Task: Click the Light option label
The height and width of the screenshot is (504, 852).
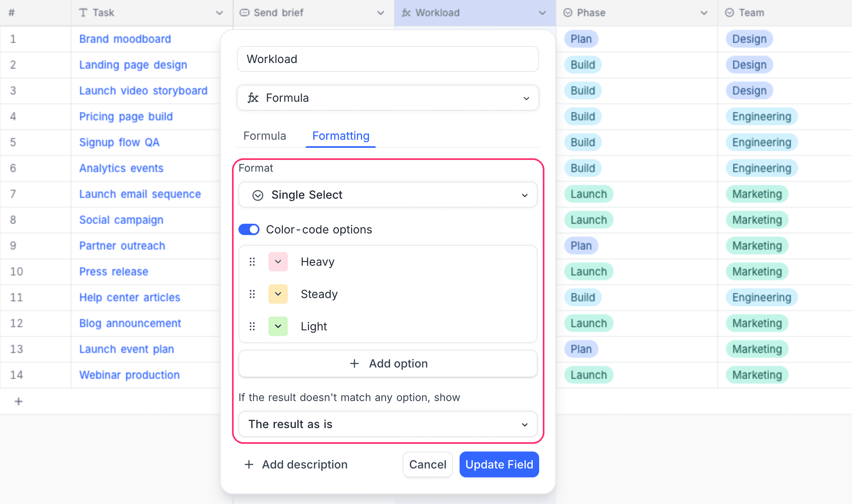Action: (x=314, y=326)
